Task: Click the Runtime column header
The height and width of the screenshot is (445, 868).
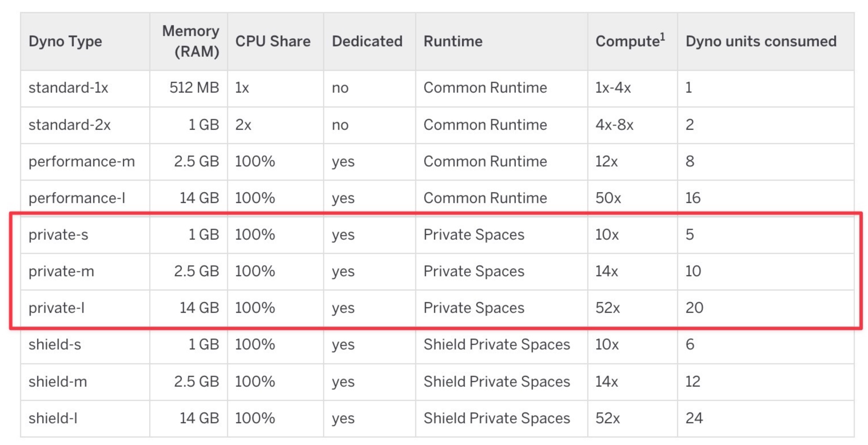Action: tap(453, 41)
